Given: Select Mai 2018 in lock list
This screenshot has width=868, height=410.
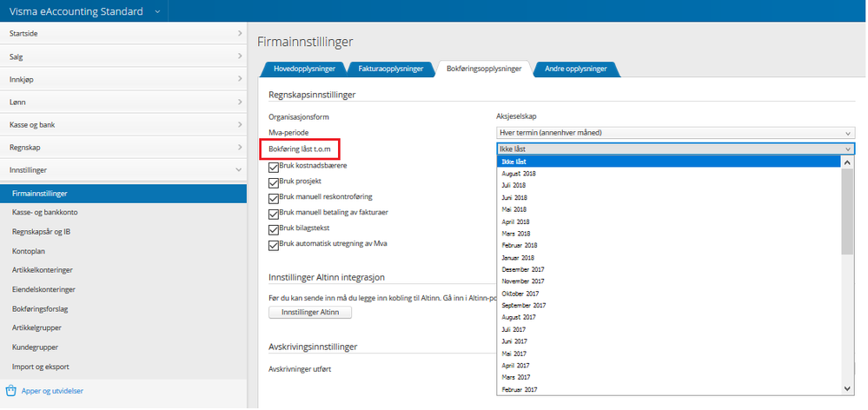Looking at the screenshot, I should pyautogui.click(x=669, y=209).
